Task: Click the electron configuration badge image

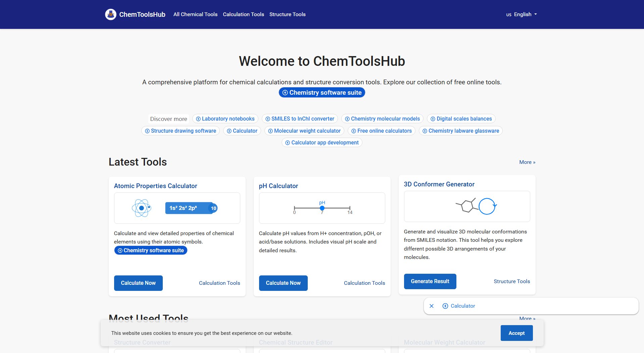Action: (x=191, y=208)
